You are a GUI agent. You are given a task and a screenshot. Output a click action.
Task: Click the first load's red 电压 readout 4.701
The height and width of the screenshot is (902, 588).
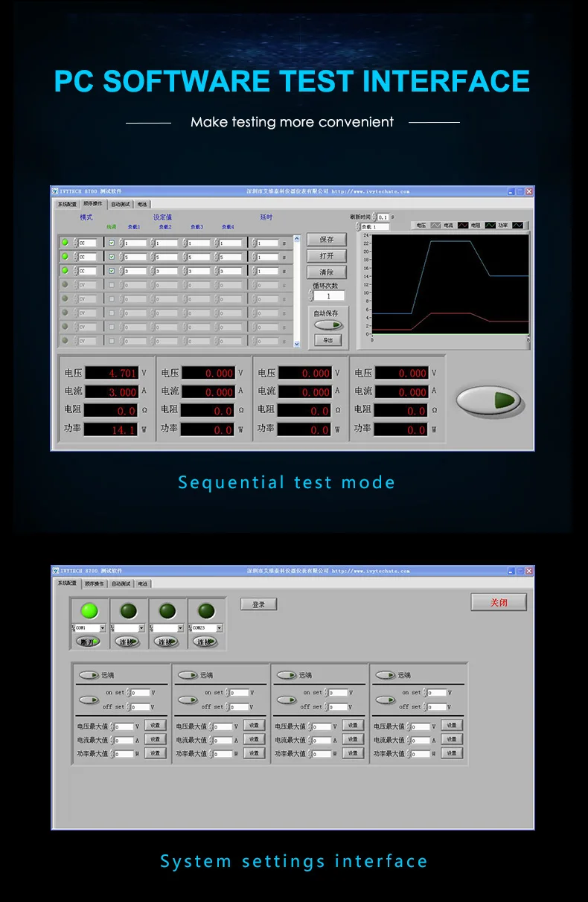coord(112,373)
